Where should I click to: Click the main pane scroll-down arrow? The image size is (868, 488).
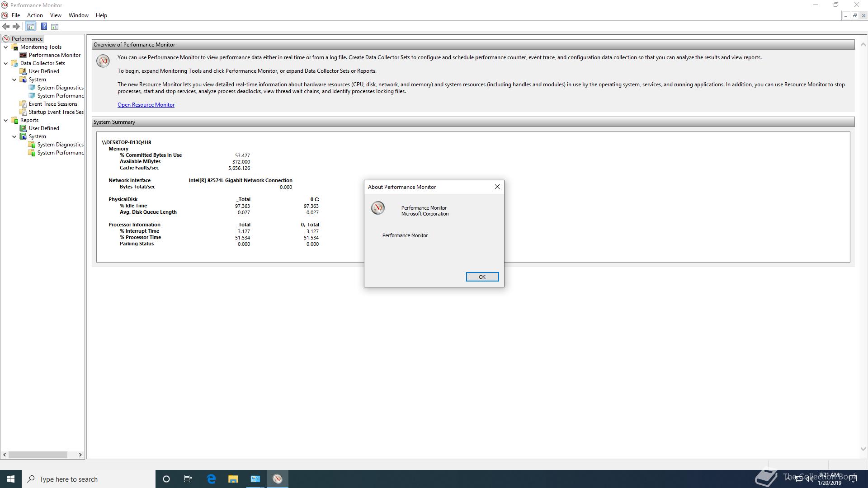pos(863,449)
